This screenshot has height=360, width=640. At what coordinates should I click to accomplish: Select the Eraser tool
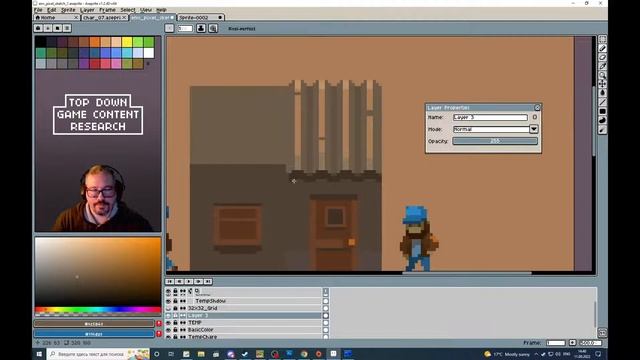(x=602, y=58)
